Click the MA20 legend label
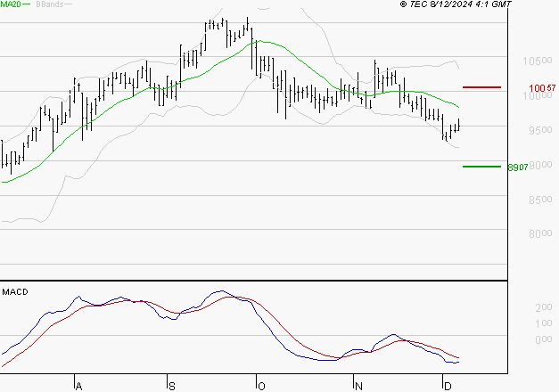559x392 pixels. [11, 4]
